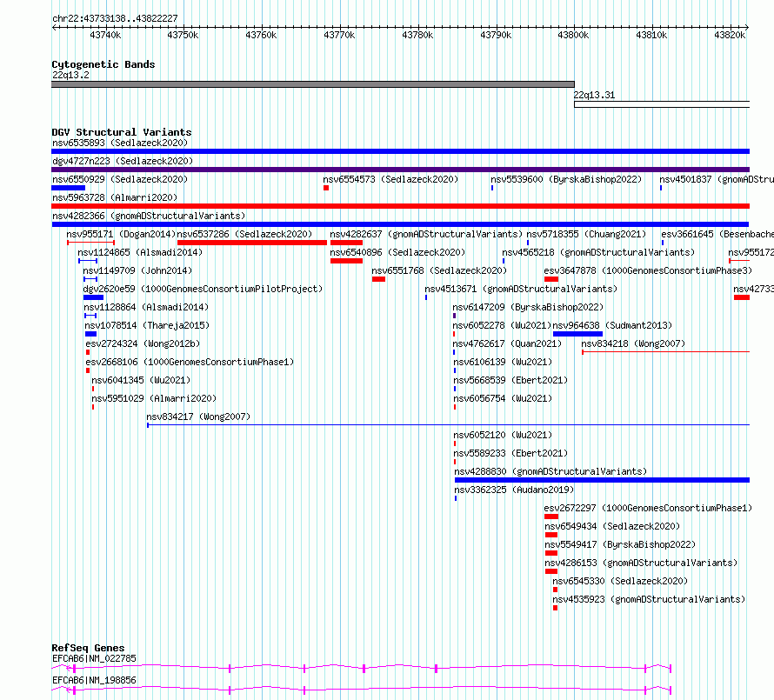
Task: Select the nsv4282366 gnomAD variant label
Action: point(149,217)
